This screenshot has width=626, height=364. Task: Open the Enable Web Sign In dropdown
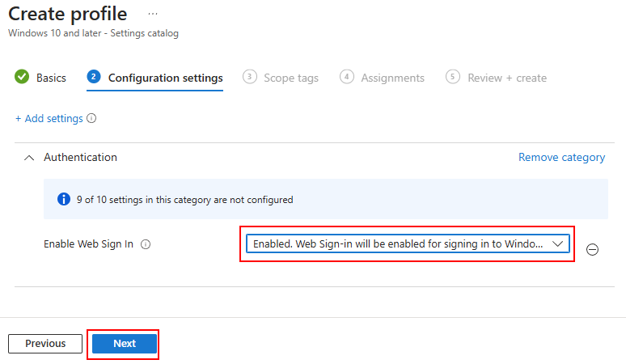click(408, 243)
